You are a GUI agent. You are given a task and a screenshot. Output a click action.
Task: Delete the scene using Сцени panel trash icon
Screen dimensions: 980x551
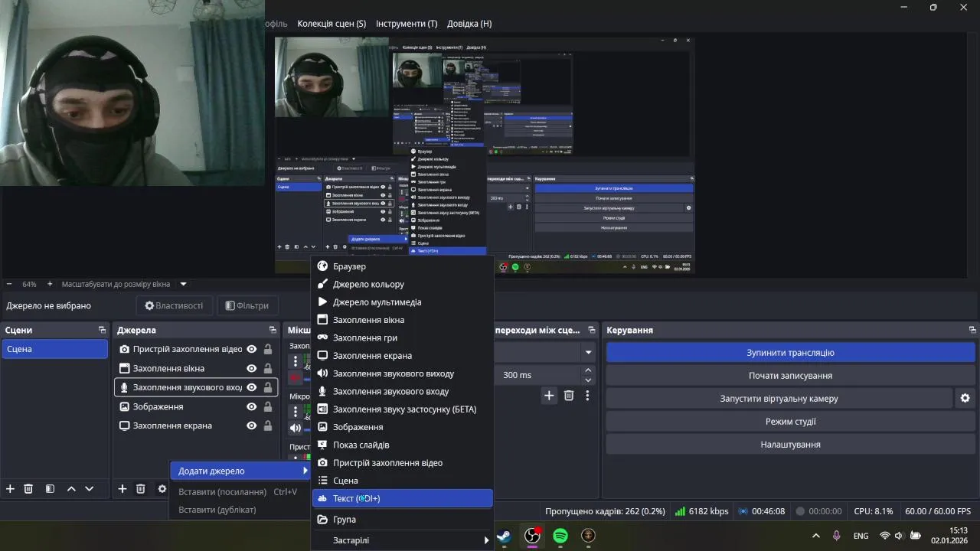(x=28, y=488)
